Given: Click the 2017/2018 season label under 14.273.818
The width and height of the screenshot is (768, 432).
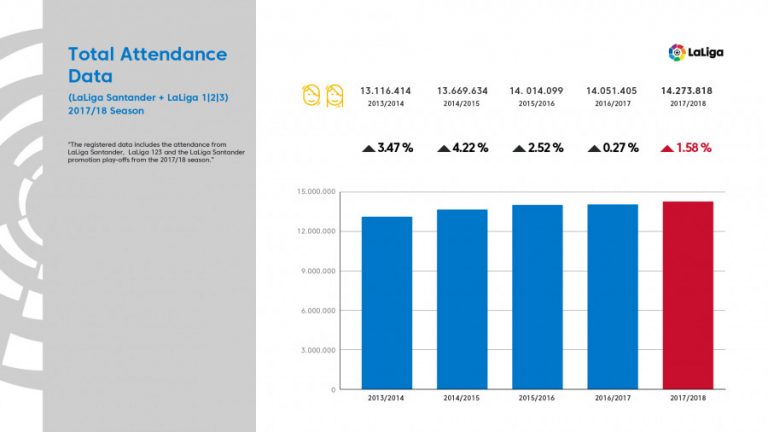Looking at the screenshot, I should [x=688, y=104].
